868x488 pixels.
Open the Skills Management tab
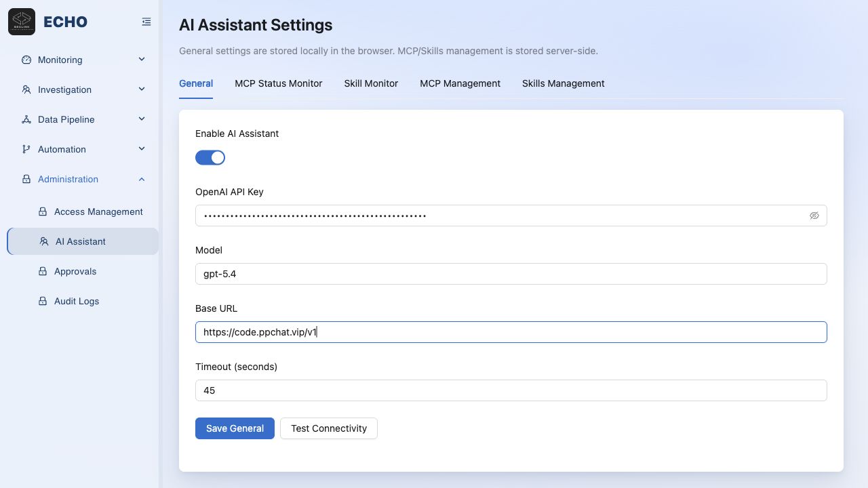(564, 83)
